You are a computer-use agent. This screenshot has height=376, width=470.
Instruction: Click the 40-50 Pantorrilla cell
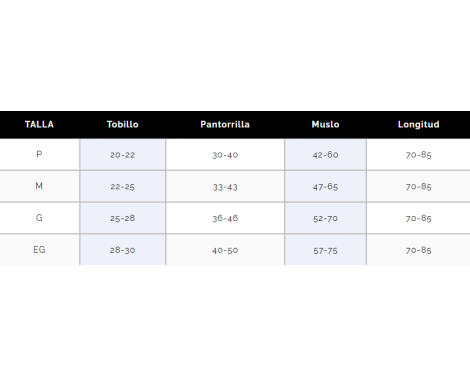[225, 250]
